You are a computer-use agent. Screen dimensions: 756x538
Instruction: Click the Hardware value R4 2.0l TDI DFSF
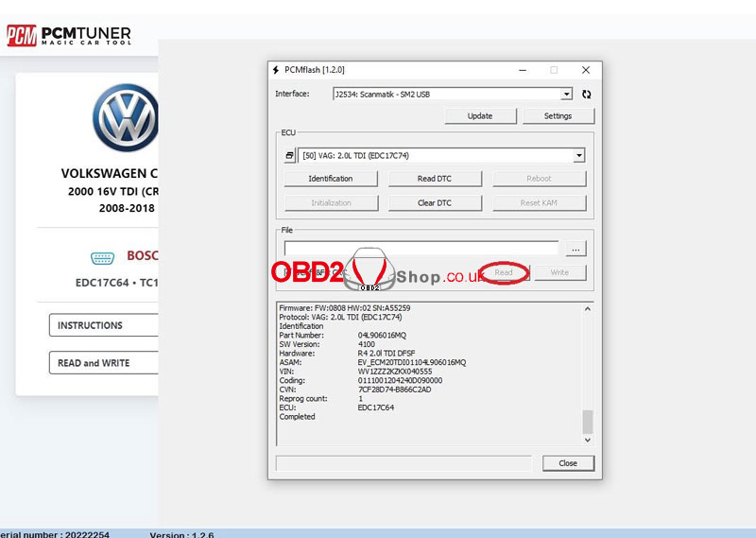coord(387,354)
